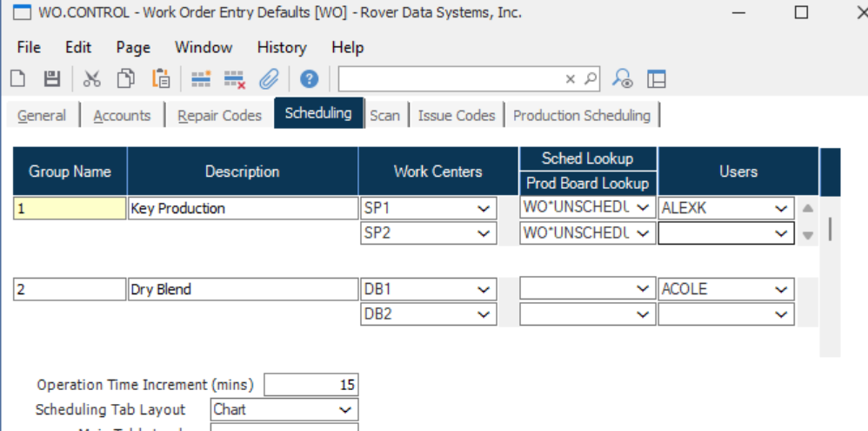Image resolution: width=868 pixels, height=431 pixels.
Task: Click the Group Name field containing 2
Action: pos(70,289)
